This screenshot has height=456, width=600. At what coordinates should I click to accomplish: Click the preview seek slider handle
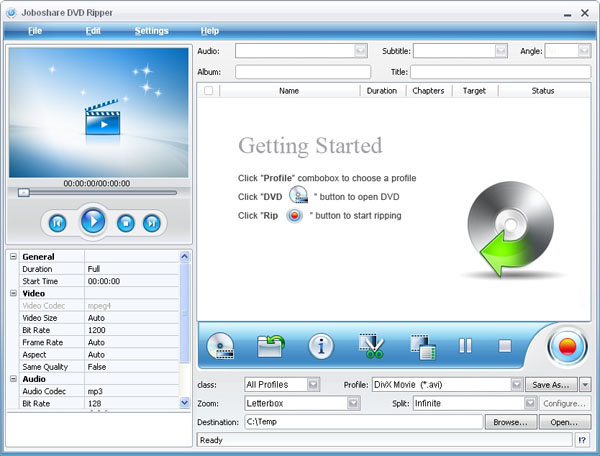tap(24, 192)
